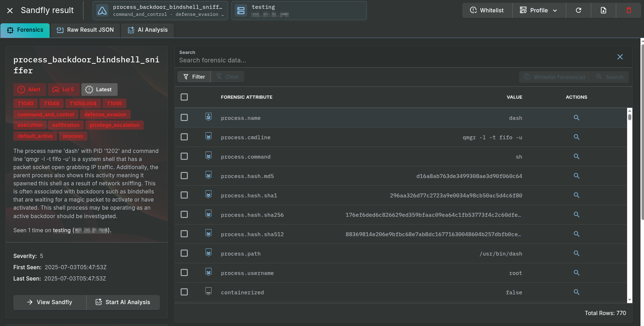The width and height of the screenshot is (644, 326).
Task: Click the magnifier action for process.hash.md5
Action: tap(576, 176)
